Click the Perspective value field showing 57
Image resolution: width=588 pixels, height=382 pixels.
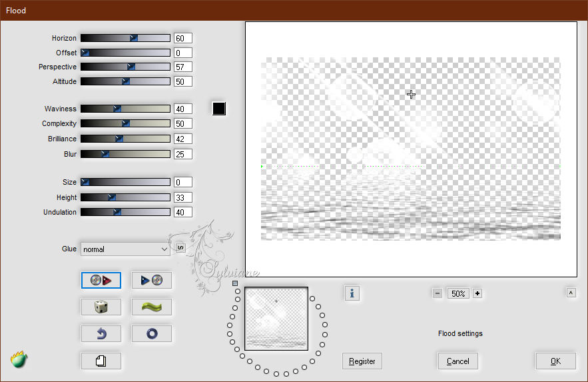pos(183,67)
